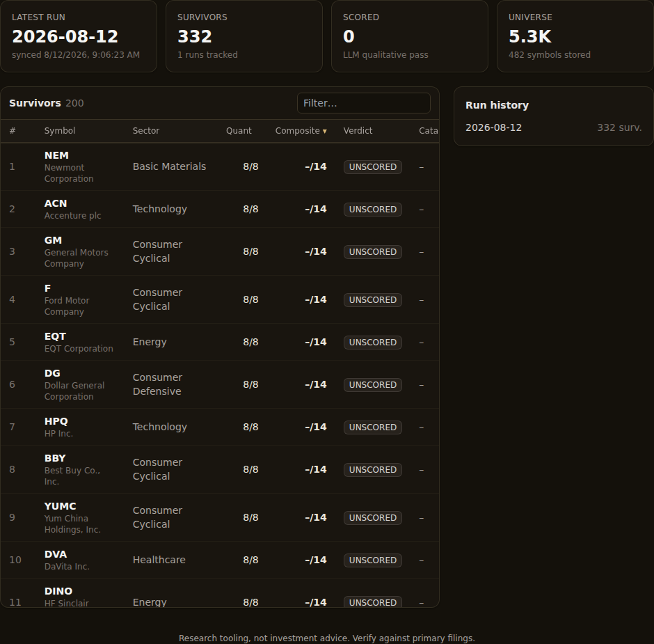Open the BBY ticker symbol

pos(55,458)
